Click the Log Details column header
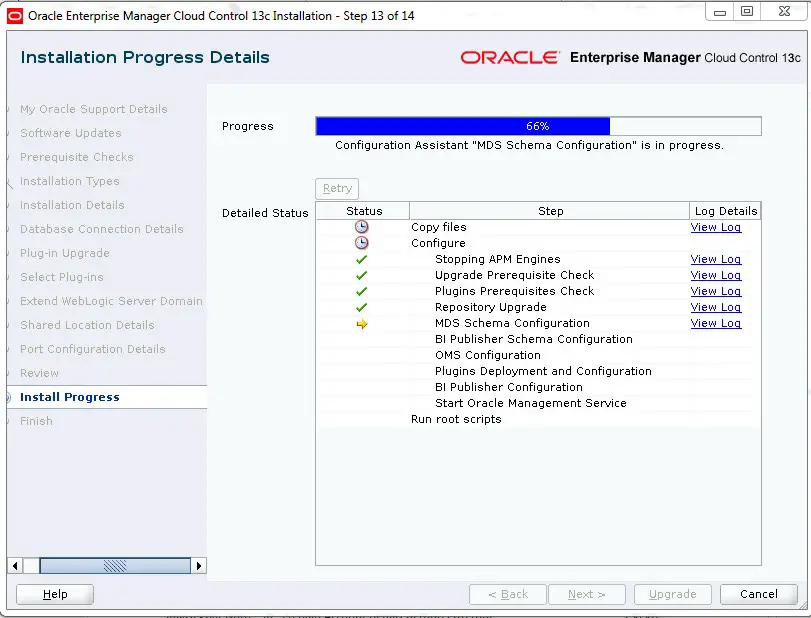811x618 pixels. 725,211
